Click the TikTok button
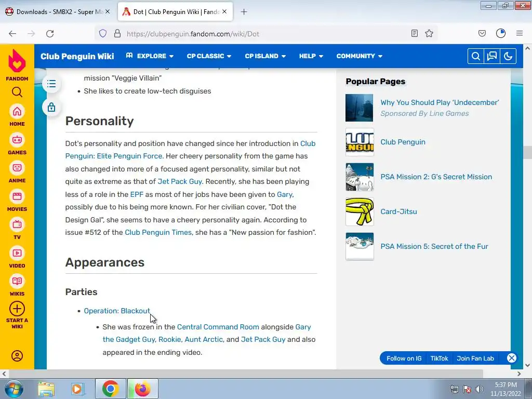The image size is (532, 399). [x=439, y=358]
